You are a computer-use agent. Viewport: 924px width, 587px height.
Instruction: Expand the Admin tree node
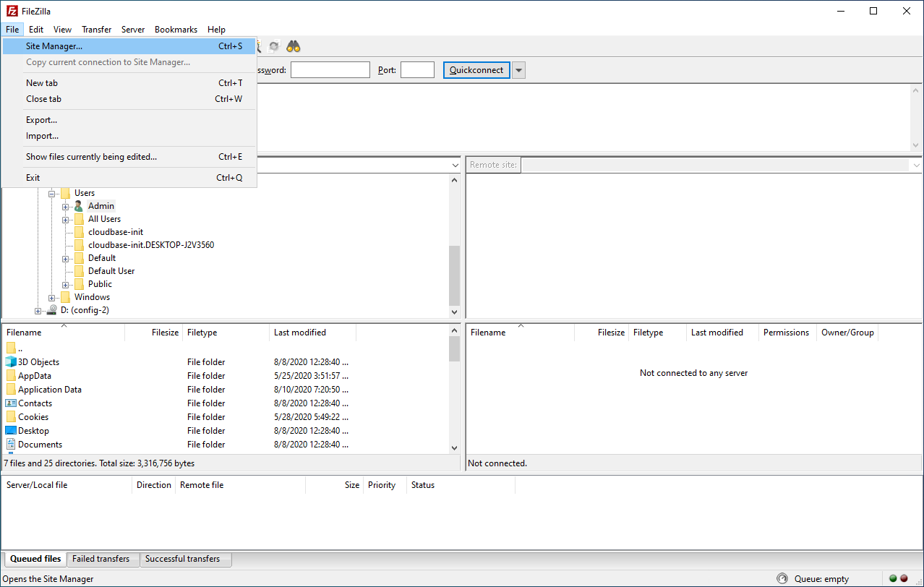66,207
